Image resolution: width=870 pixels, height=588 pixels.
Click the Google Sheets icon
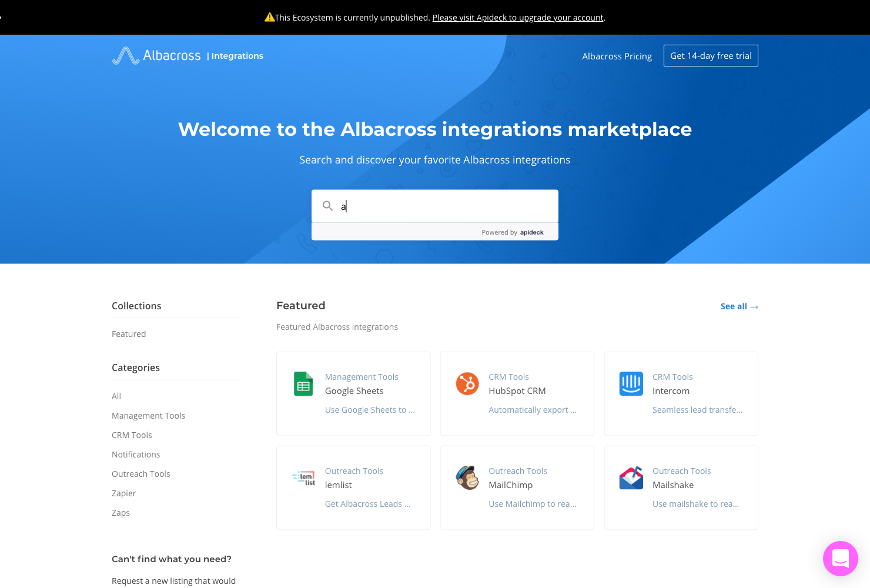coord(303,384)
